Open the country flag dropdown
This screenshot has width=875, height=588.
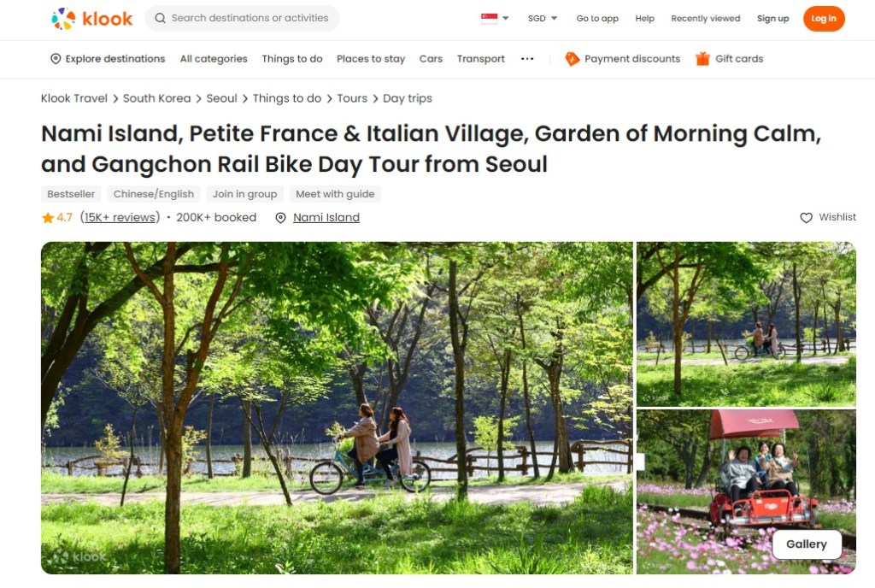pyautogui.click(x=495, y=18)
